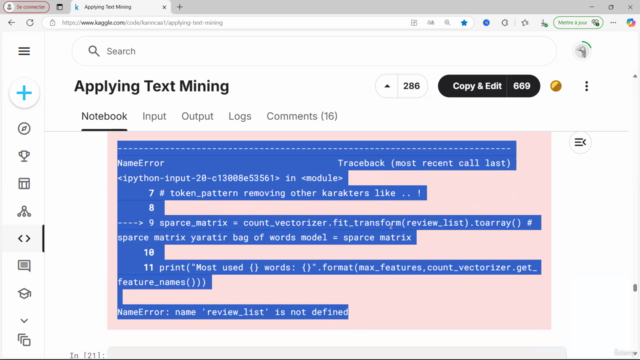Close the Applying Text Mining tab
This screenshot has width=640, height=360.
(x=164, y=7)
